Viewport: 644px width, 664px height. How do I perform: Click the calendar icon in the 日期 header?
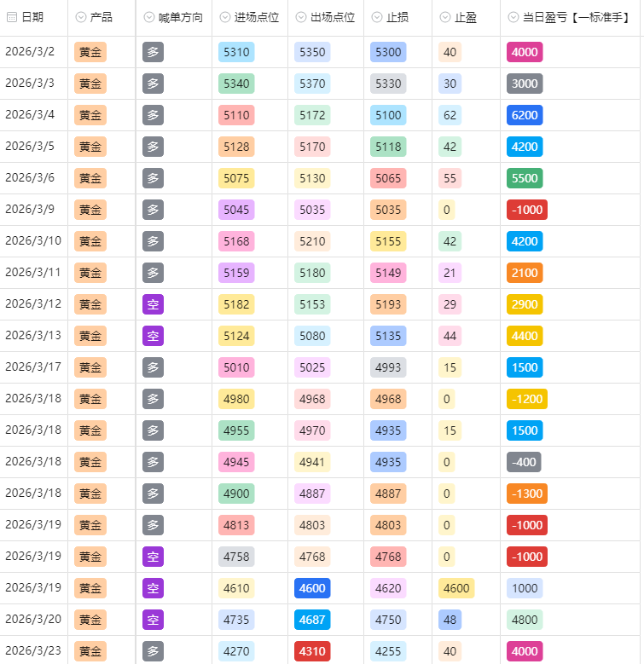pyautogui.click(x=12, y=17)
